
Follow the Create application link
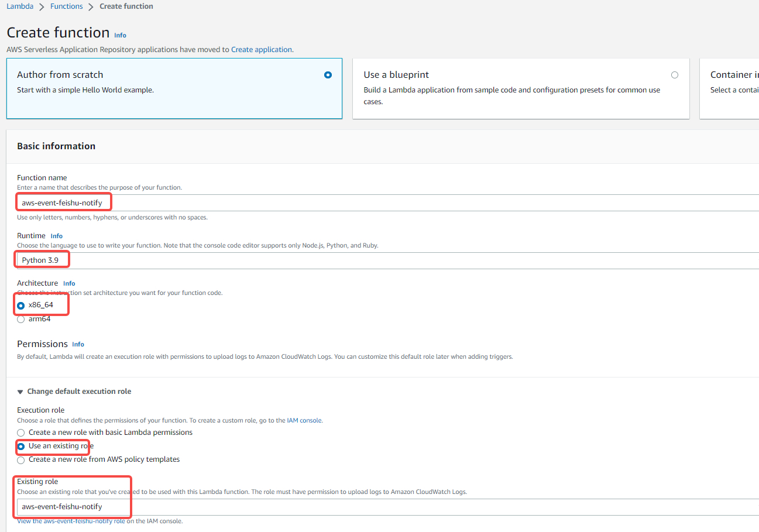[x=262, y=50]
